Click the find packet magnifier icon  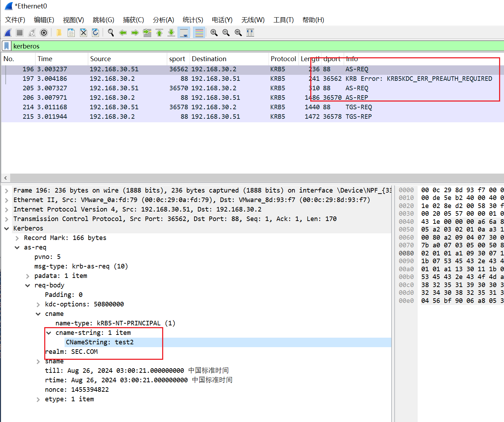tap(111, 33)
